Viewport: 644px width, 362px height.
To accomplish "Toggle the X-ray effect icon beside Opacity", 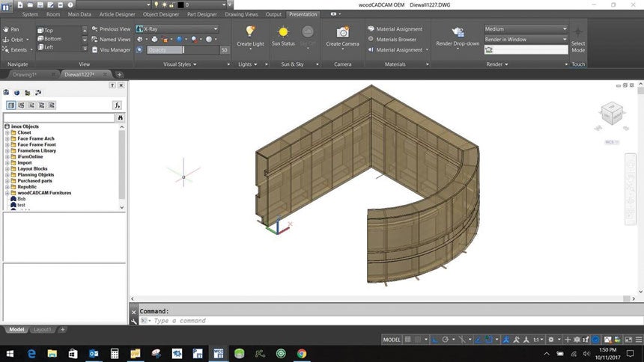I will [x=139, y=49].
